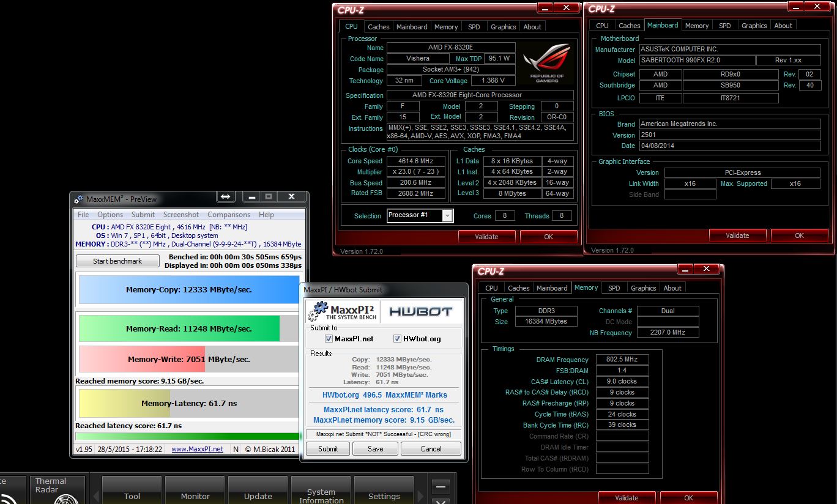Image resolution: width=837 pixels, height=504 pixels.
Task: Click the MaxxPI² System Bench logo
Action: click(x=341, y=311)
